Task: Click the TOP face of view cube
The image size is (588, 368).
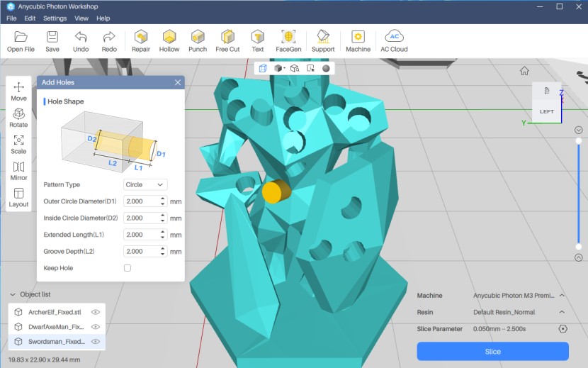Action: coord(546,91)
